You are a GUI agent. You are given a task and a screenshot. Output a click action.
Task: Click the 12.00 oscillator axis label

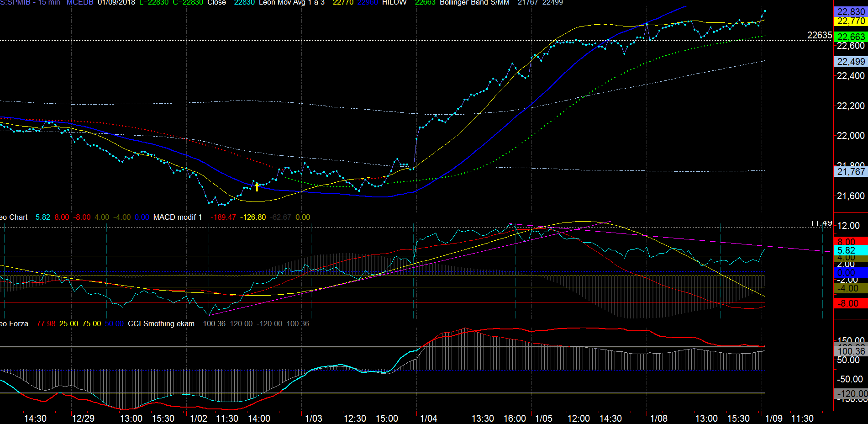pos(848,226)
